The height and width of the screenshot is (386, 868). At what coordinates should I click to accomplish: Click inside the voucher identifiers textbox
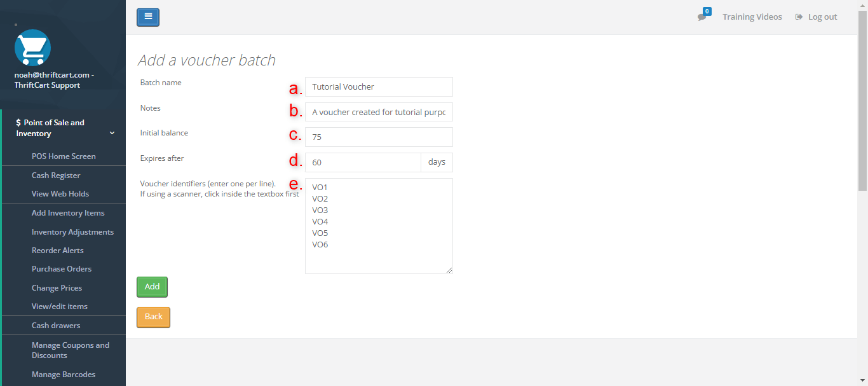pyautogui.click(x=379, y=226)
